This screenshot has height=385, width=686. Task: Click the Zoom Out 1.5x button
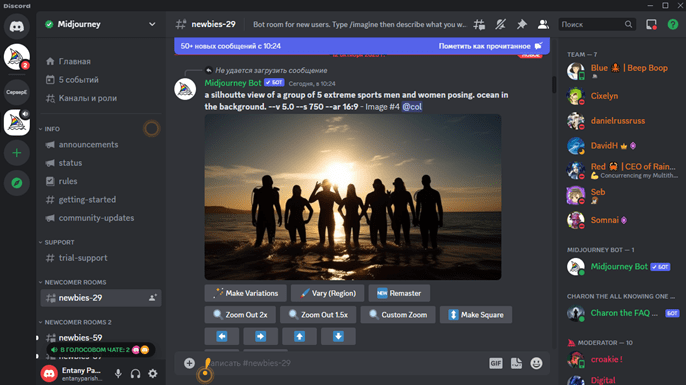318,315
